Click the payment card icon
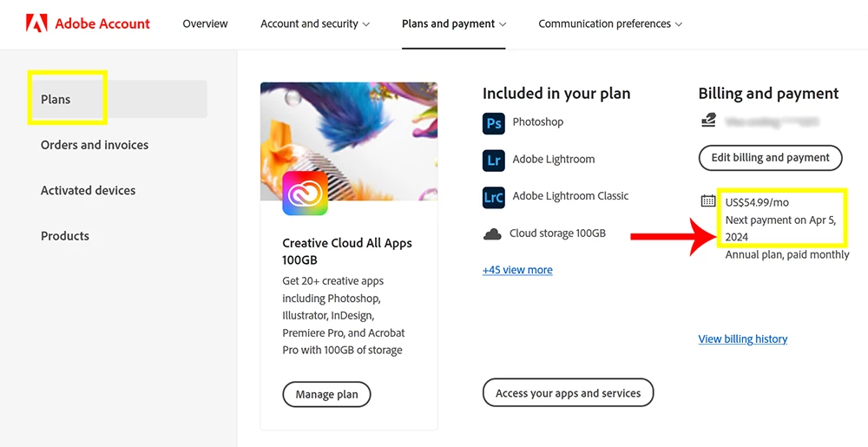The height and width of the screenshot is (447, 868). coord(709,121)
